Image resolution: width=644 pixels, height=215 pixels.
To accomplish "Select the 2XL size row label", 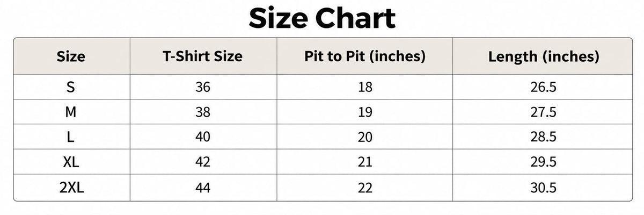I will [x=71, y=188].
